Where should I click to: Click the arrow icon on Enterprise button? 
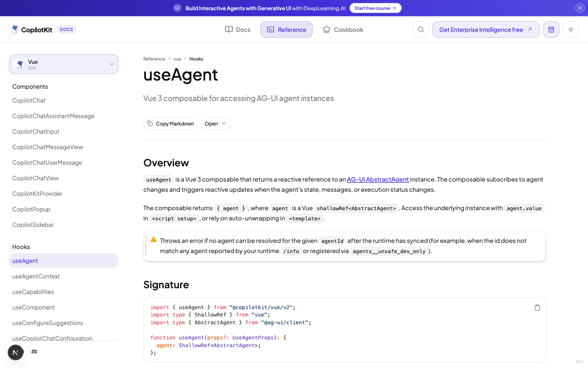coord(530,29)
